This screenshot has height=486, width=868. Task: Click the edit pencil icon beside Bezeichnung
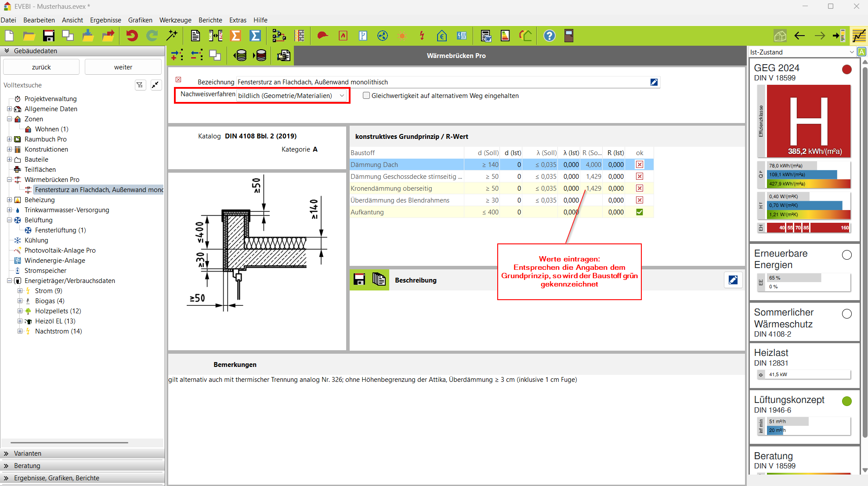(654, 82)
